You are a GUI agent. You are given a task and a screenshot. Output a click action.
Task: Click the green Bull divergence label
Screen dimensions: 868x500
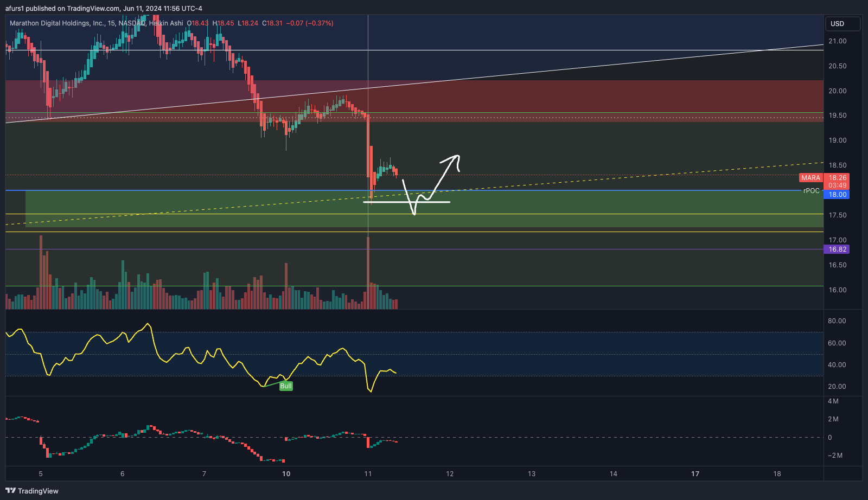286,386
